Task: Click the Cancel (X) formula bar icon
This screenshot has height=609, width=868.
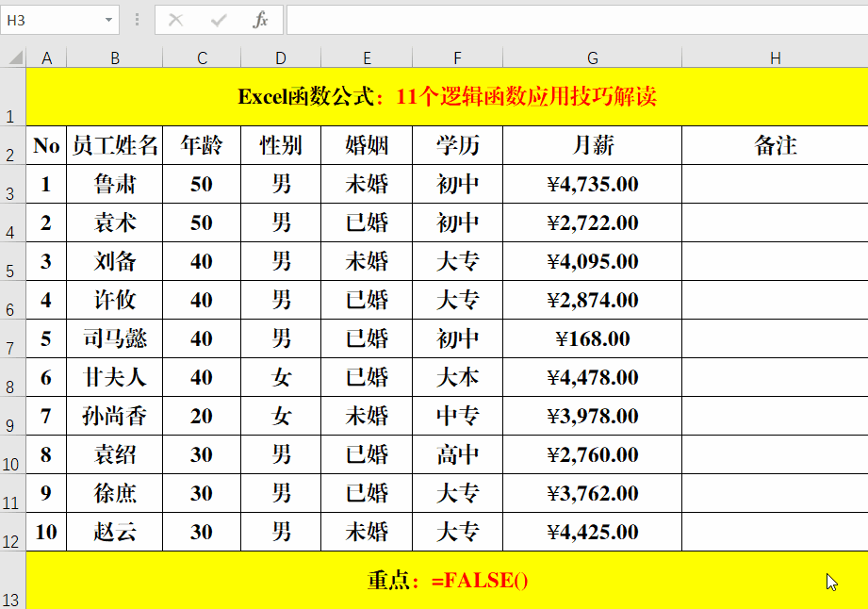Action: click(176, 21)
